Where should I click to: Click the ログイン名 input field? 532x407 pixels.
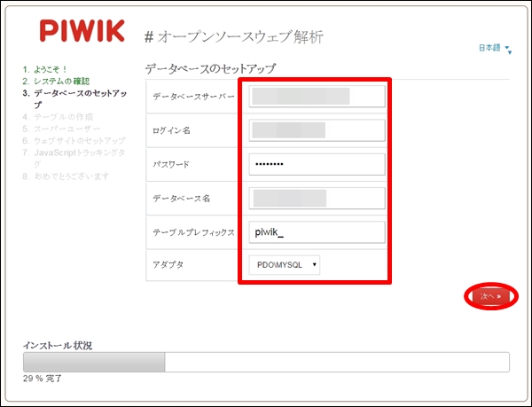[317, 130]
